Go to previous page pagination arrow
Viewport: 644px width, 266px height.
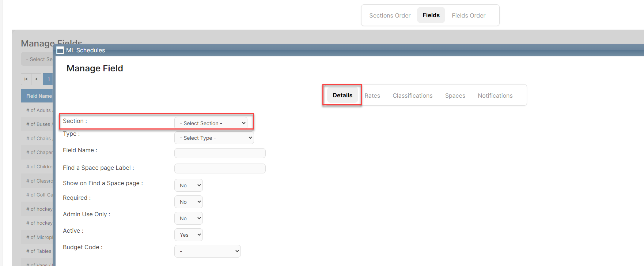36,79
